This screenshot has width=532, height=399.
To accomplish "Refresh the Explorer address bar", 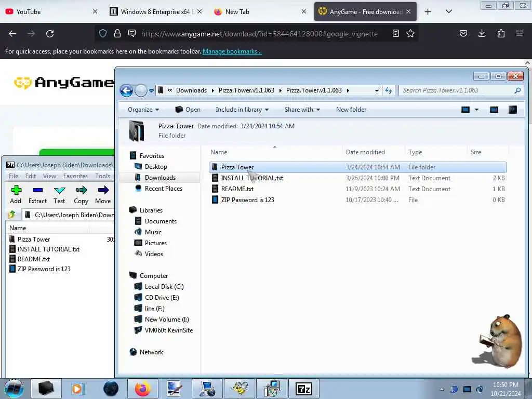I will click(389, 90).
